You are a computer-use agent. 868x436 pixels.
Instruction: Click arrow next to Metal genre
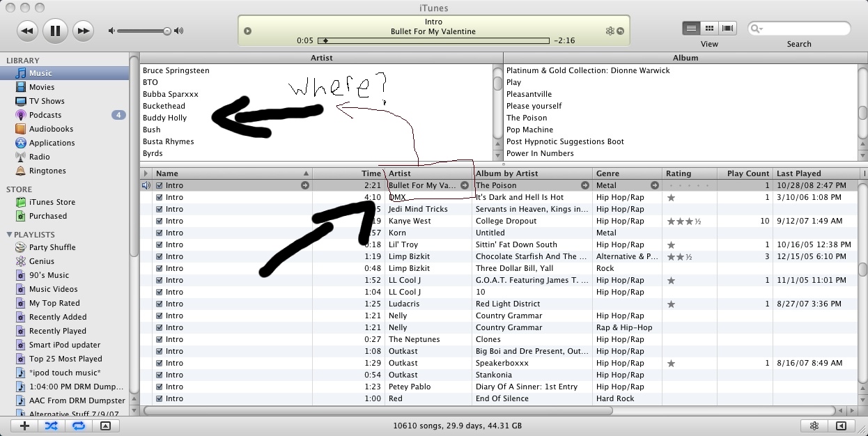click(655, 185)
